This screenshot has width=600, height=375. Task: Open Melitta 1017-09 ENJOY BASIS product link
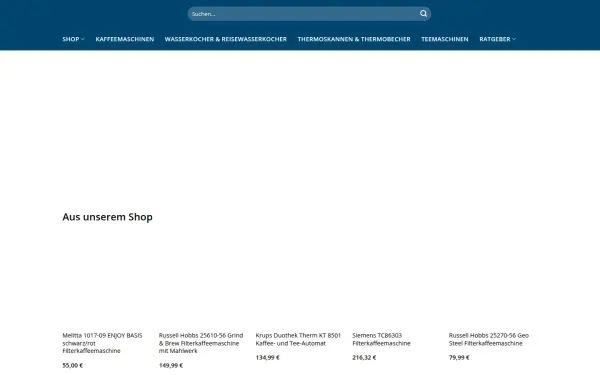click(x=102, y=343)
